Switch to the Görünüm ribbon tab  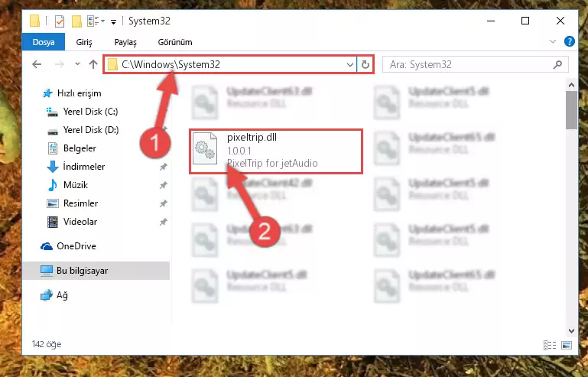coord(175,42)
